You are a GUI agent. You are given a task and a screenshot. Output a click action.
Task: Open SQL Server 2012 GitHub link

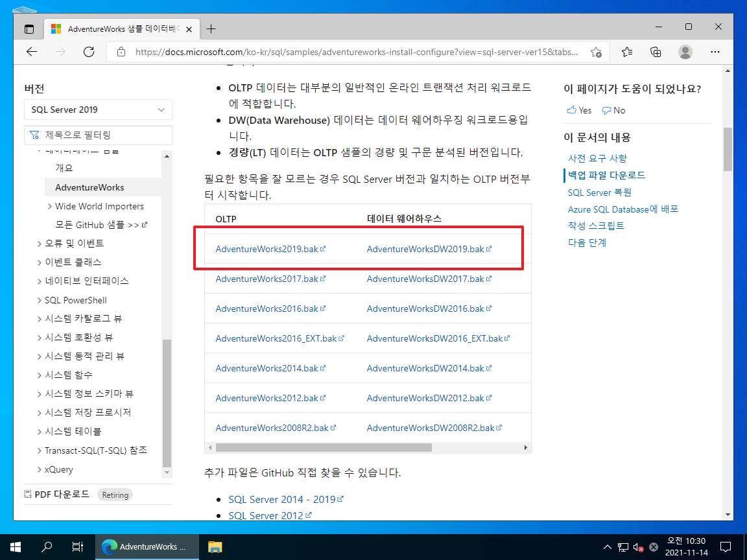click(270, 516)
